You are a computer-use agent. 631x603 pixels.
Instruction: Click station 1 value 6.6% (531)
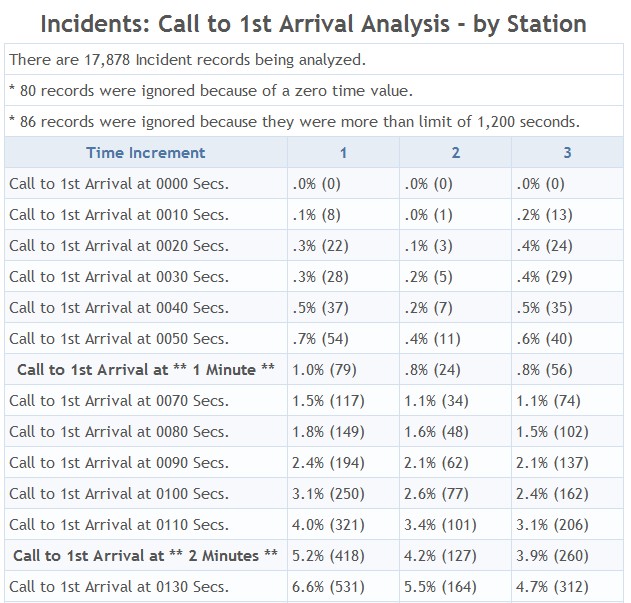(328, 587)
